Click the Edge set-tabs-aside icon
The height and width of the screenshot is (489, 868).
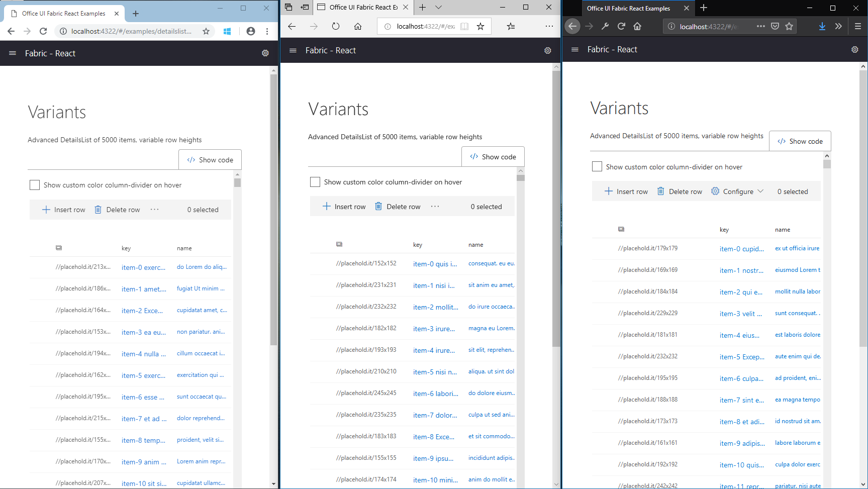[x=305, y=7]
